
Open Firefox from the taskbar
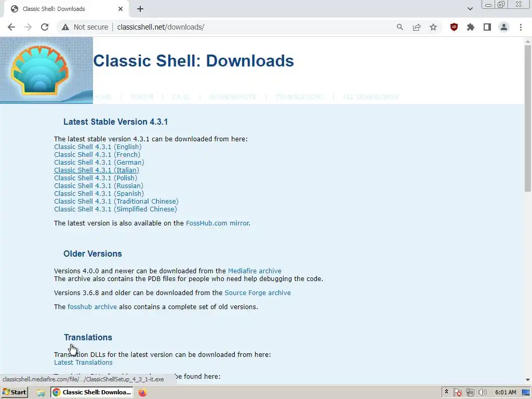tap(142, 393)
